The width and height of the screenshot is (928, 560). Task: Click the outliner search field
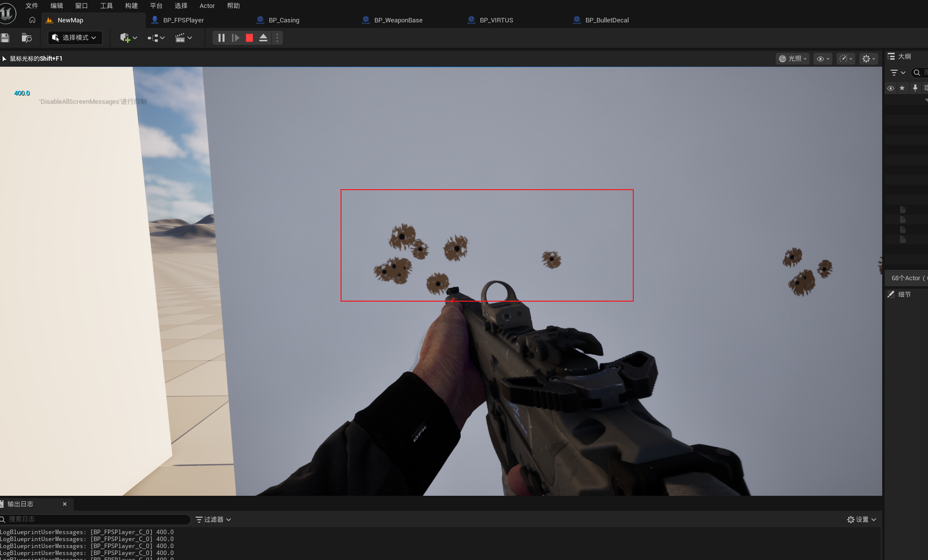point(920,73)
